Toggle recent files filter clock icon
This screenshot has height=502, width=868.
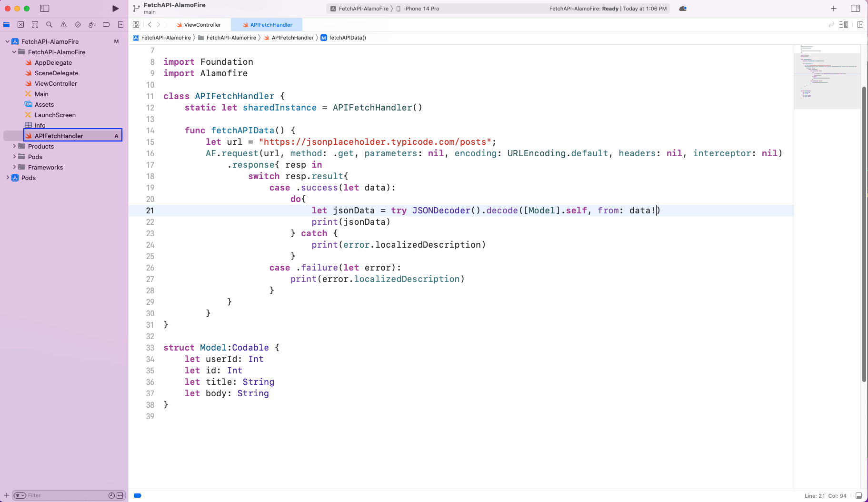coord(111,495)
